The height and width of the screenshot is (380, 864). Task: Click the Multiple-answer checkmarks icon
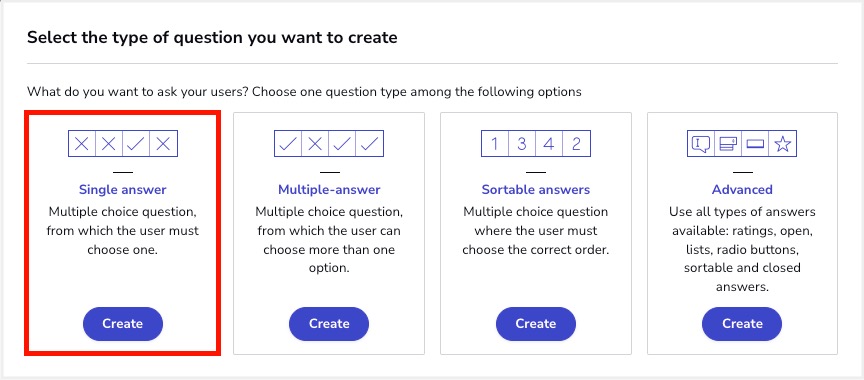point(329,144)
